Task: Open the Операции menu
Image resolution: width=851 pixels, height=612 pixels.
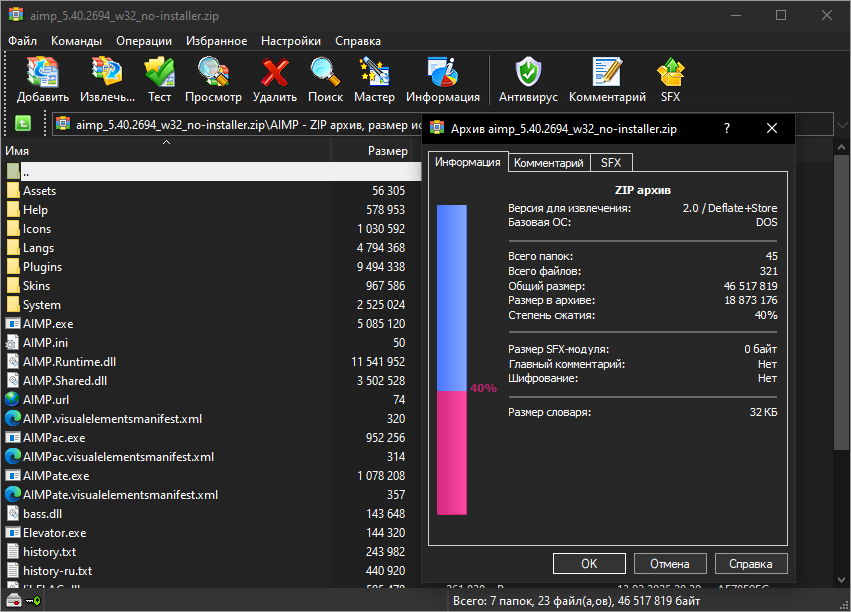Action: tap(144, 41)
